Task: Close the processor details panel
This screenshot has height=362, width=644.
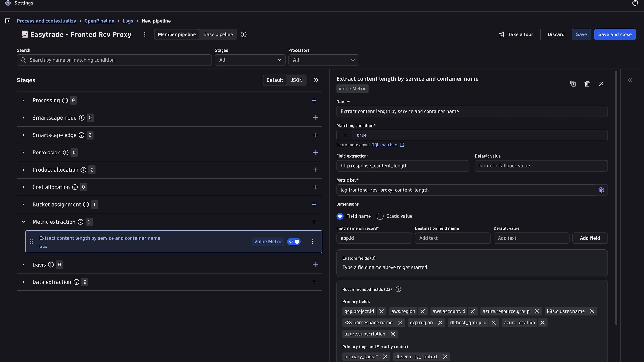Action: (x=601, y=84)
